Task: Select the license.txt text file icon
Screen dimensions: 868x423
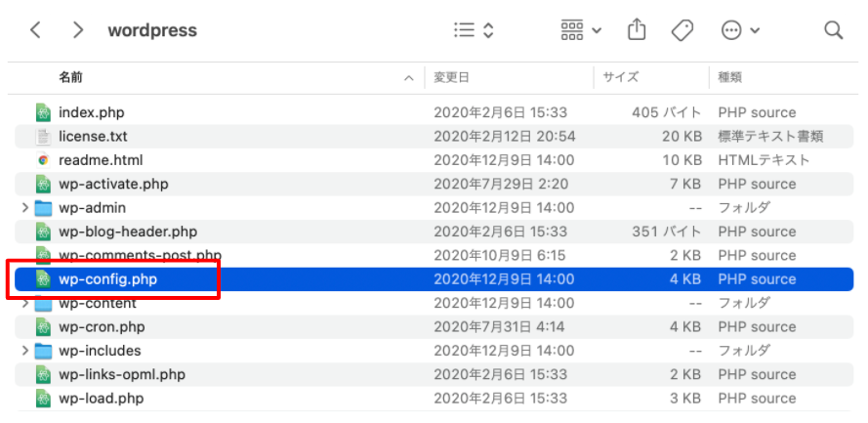Action: pyautogui.click(x=43, y=137)
